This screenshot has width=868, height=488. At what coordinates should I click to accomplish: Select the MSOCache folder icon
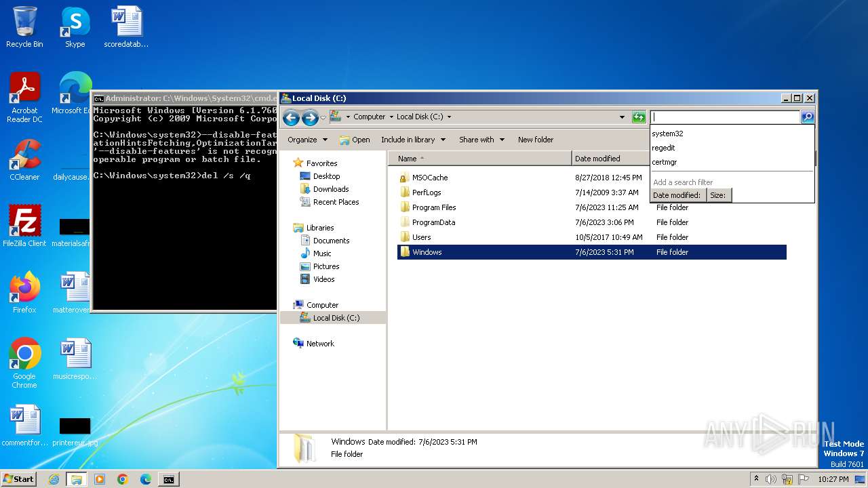point(405,178)
